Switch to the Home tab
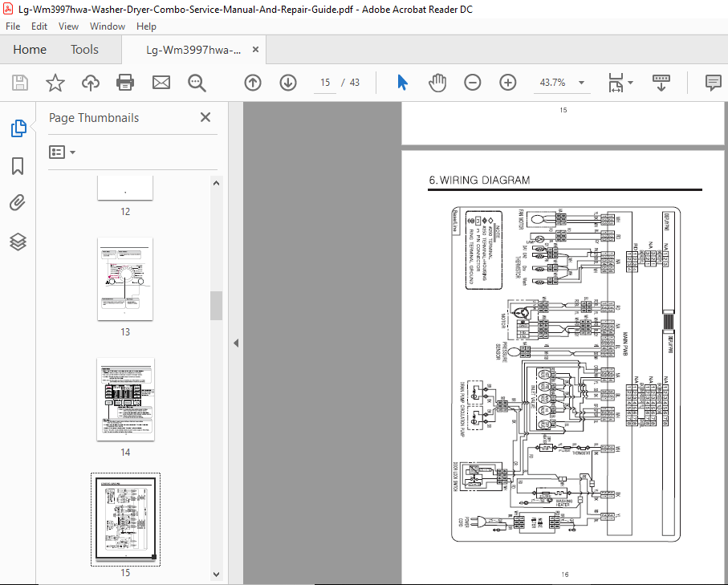The width and height of the screenshot is (728, 585). tap(30, 50)
